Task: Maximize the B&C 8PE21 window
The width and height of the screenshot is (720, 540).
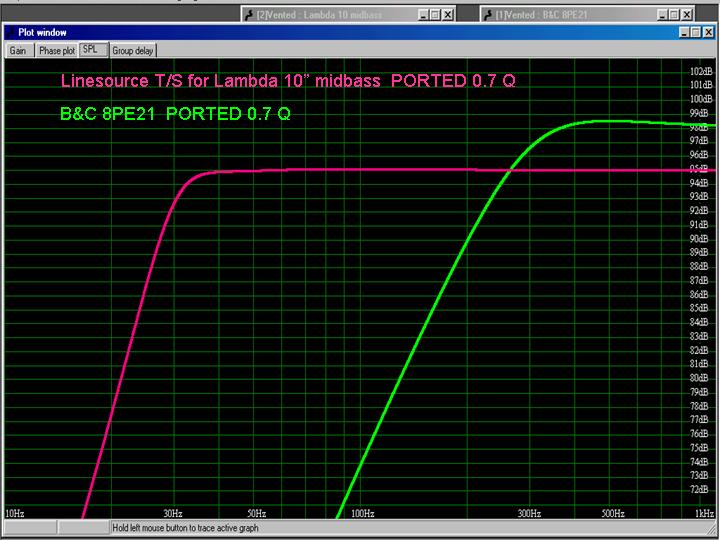Action: point(674,15)
